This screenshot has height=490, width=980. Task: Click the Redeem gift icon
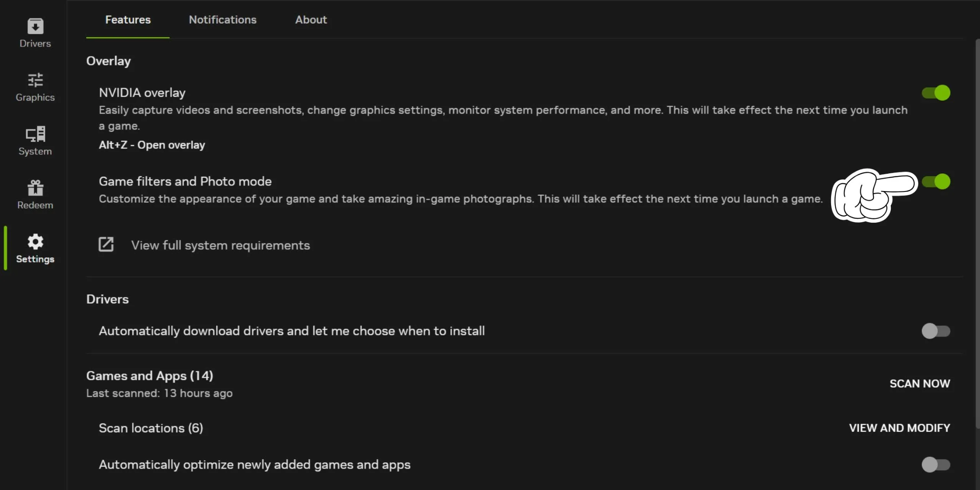35,188
